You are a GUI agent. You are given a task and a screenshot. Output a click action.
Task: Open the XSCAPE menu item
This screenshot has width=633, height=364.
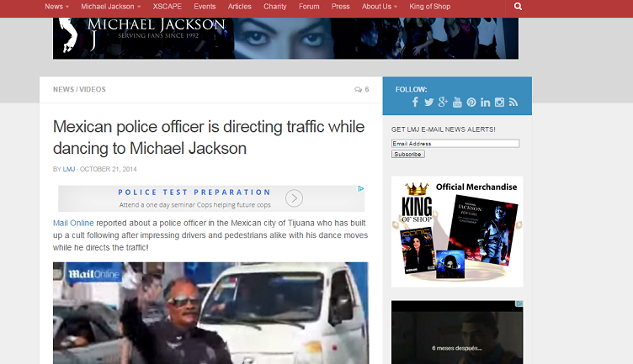[x=168, y=7]
